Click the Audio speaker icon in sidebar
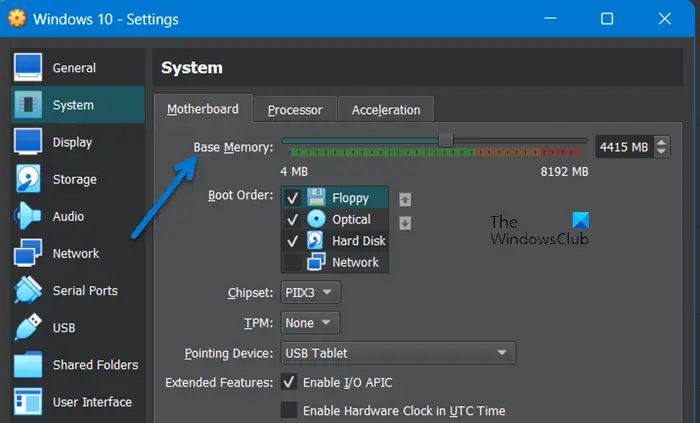The width and height of the screenshot is (700, 423). [28, 216]
